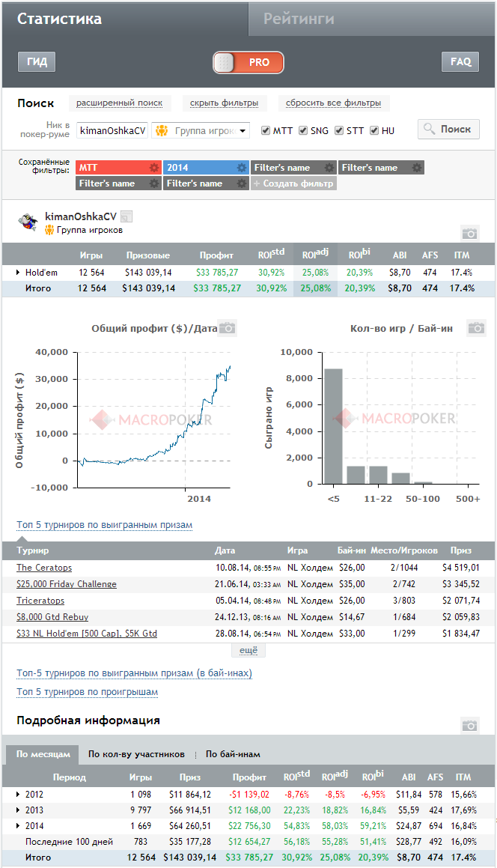Screen dimensions: 497x868
Task: Open Топ 5 турниров по проигрышам link
Action: (x=88, y=692)
